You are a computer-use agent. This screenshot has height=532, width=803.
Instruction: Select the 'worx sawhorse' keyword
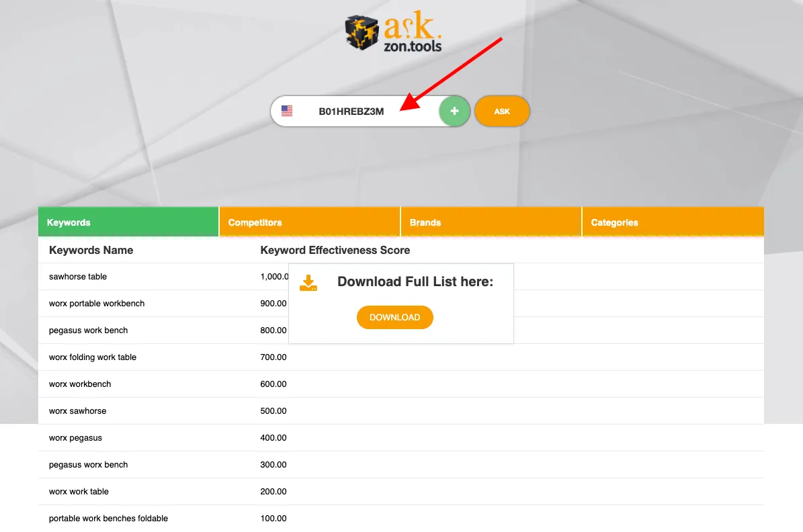pos(77,411)
